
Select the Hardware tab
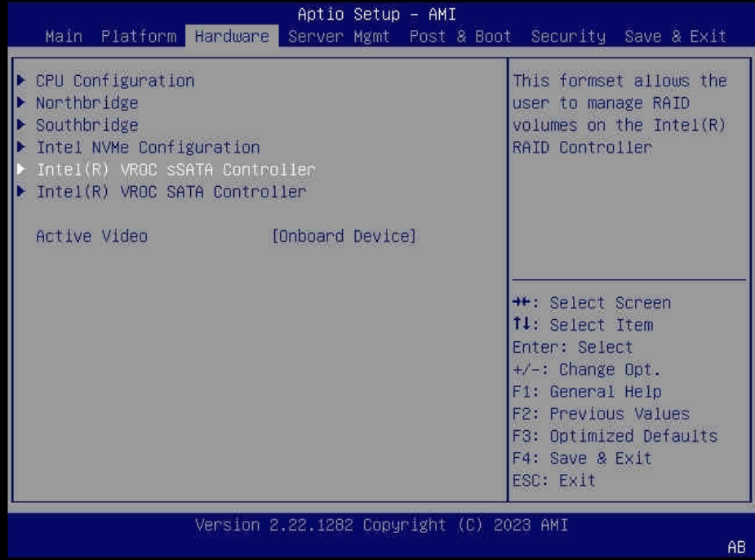[232, 37]
